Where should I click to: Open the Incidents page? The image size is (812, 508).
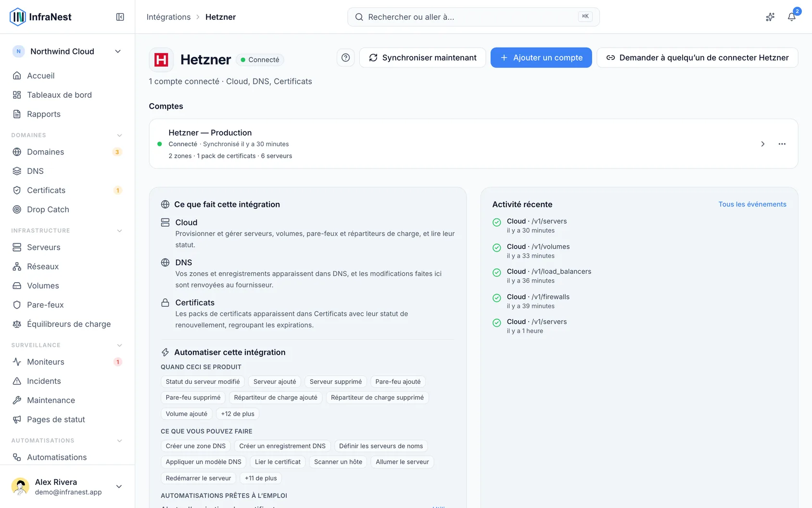(x=67, y=381)
